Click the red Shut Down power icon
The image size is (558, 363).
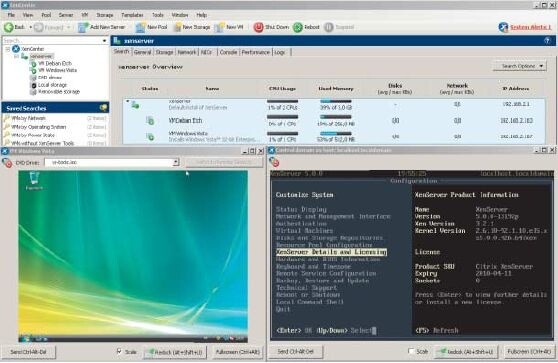[258, 27]
